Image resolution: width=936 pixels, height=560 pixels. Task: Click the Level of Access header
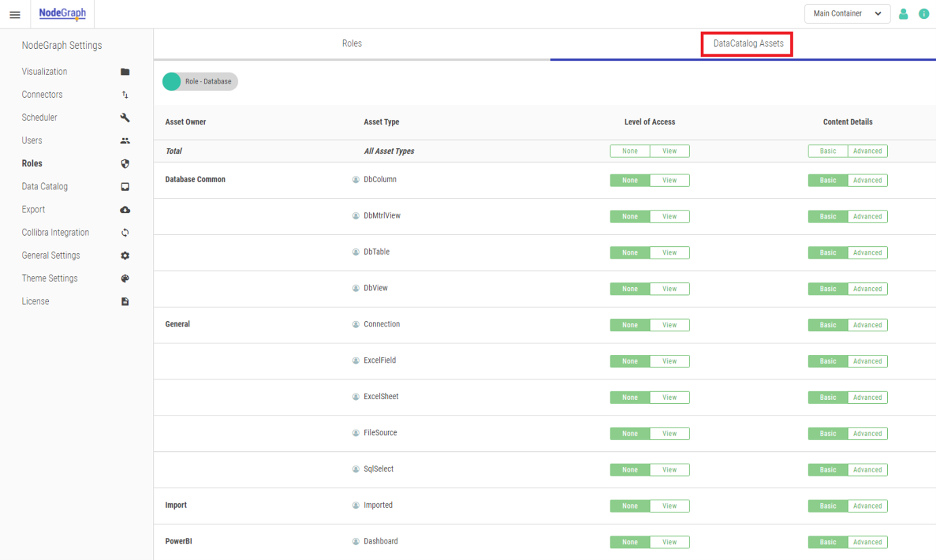click(650, 122)
